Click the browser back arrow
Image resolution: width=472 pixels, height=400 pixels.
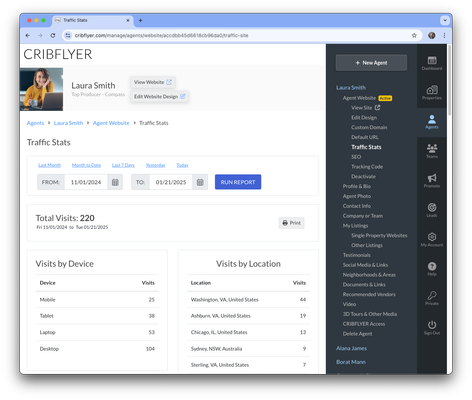click(28, 35)
